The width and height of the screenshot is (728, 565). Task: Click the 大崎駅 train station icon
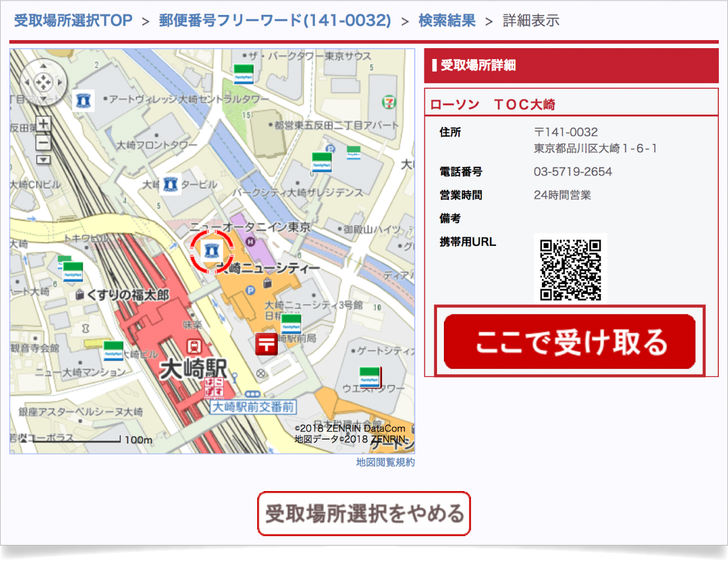point(195,346)
